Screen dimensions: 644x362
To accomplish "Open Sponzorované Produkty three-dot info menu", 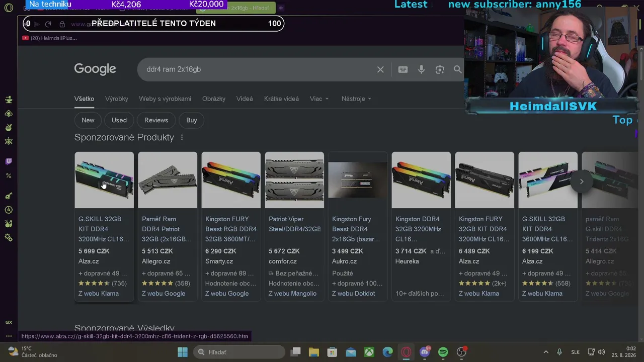I will coord(182,137).
